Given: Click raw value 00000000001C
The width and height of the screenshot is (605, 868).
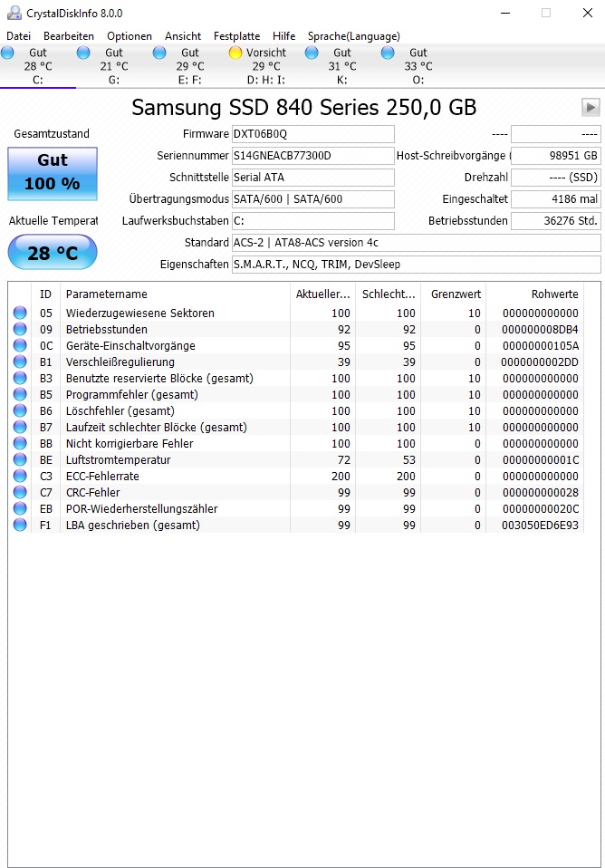Looking at the screenshot, I should (x=540, y=460).
